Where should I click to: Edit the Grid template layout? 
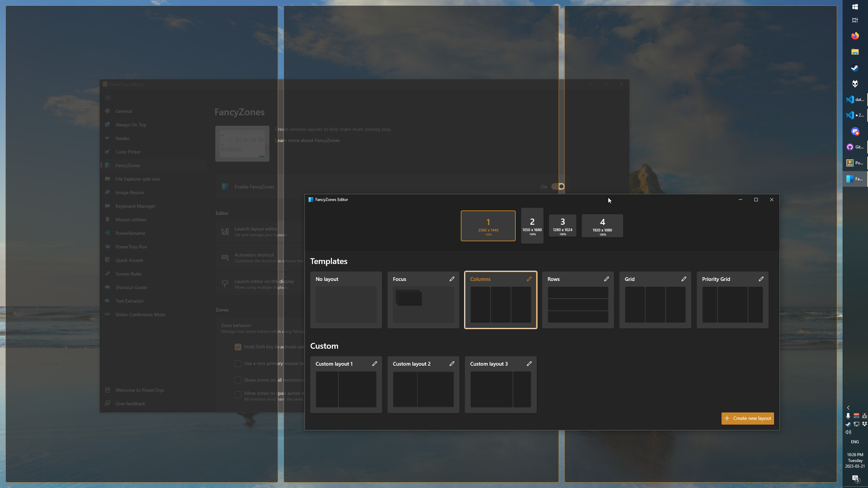click(684, 279)
